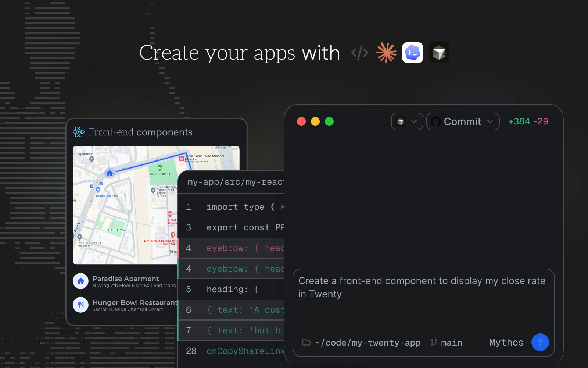Select the Paradise Aparment address row
This screenshot has width=588, height=368.
125,282
